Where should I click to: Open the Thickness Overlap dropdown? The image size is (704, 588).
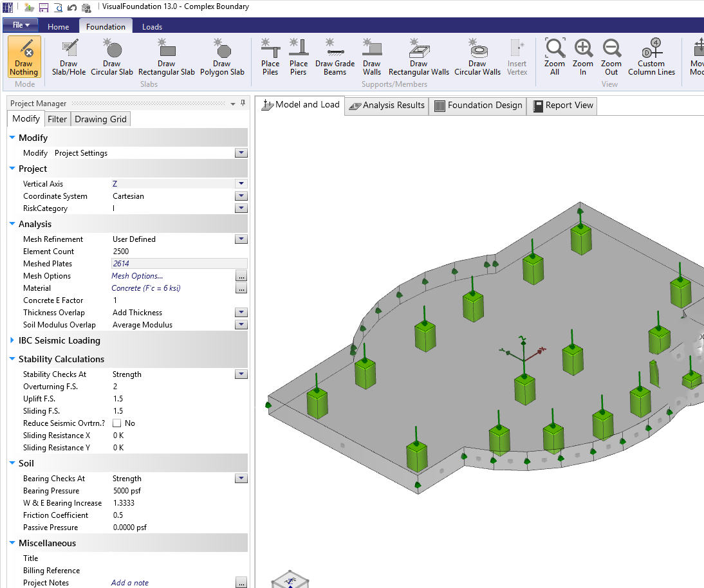click(x=241, y=313)
